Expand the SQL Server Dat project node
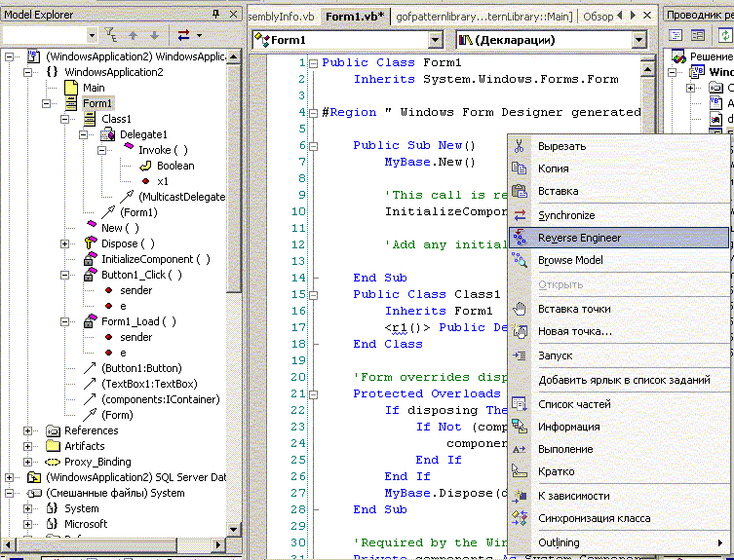 pos(9,477)
